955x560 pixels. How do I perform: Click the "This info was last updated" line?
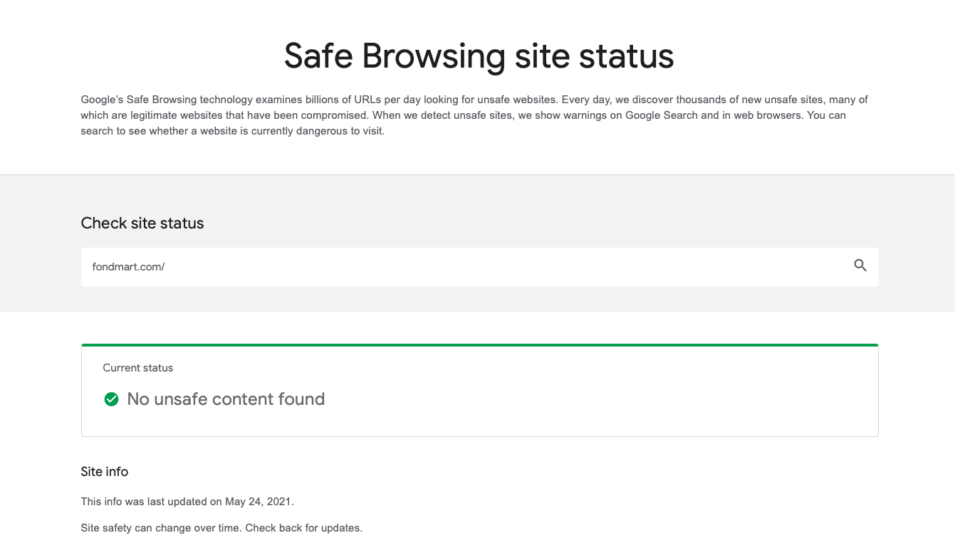point(152,502)
